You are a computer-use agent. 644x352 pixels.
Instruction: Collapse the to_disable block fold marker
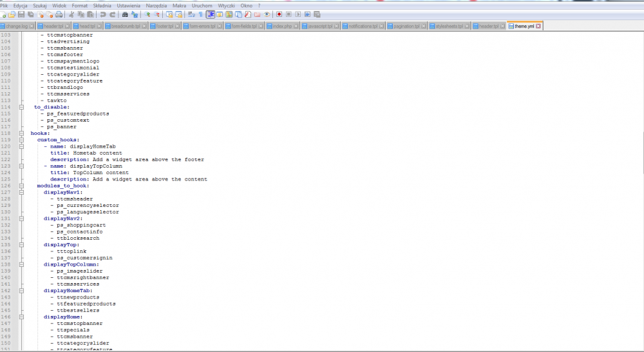[x=21, y=107]
